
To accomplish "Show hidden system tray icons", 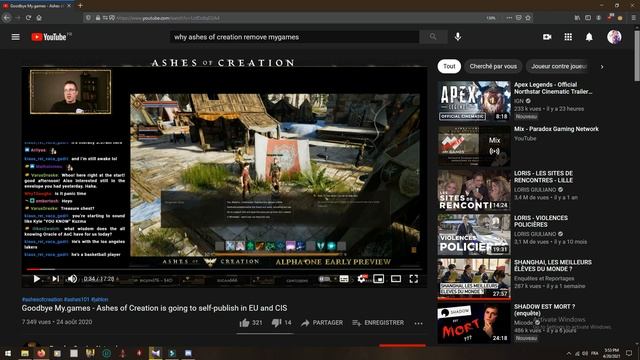I will pos(569,353).
